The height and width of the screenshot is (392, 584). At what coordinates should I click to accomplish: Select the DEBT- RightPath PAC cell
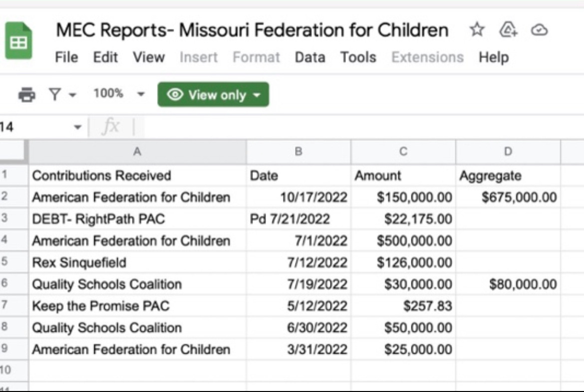(137, 219)
